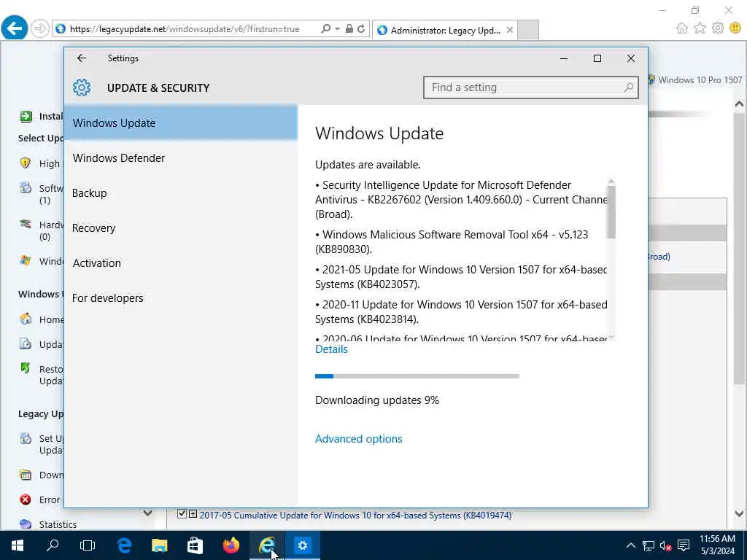Open taskbar search
This screenshot has width=747, height=560.
pos(53,545)
